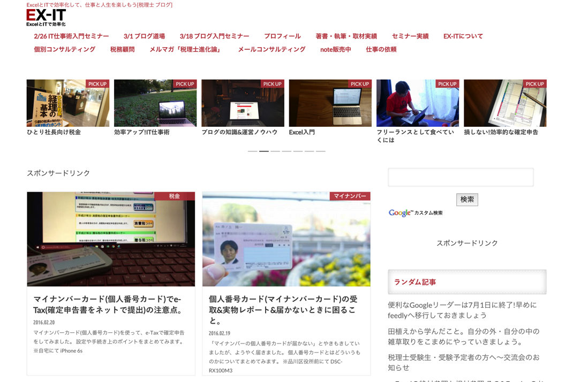Viewport: 588px width, 382px height.
Task: Open the e-Tax article image
Action: [111, 239]
